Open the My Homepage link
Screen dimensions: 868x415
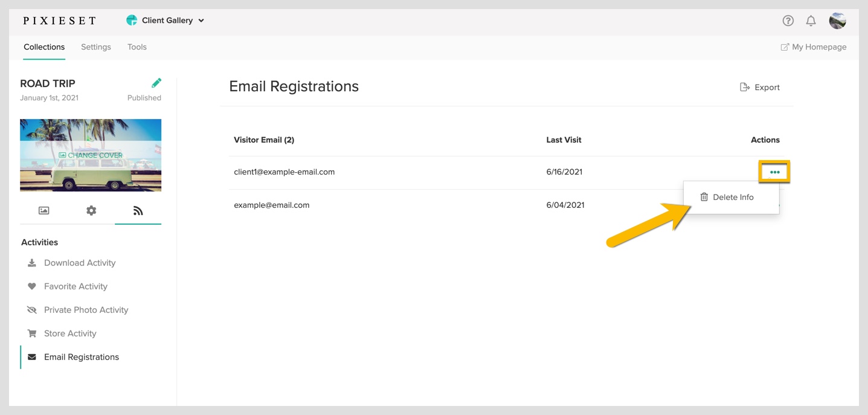[x=814, y=47]
